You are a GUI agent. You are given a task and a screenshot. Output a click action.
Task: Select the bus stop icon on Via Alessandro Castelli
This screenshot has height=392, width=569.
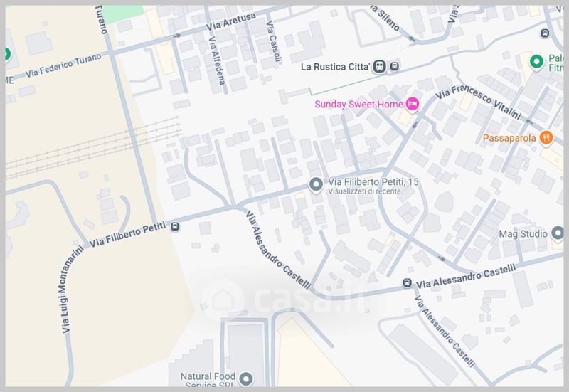[x=407, y=282]
